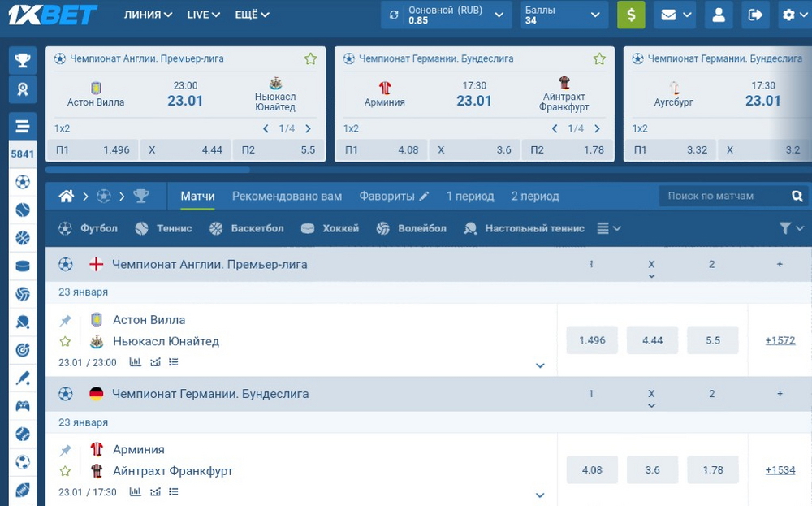Pin the Aston Villa match
The image size is (812, 506).
point(66,321)
